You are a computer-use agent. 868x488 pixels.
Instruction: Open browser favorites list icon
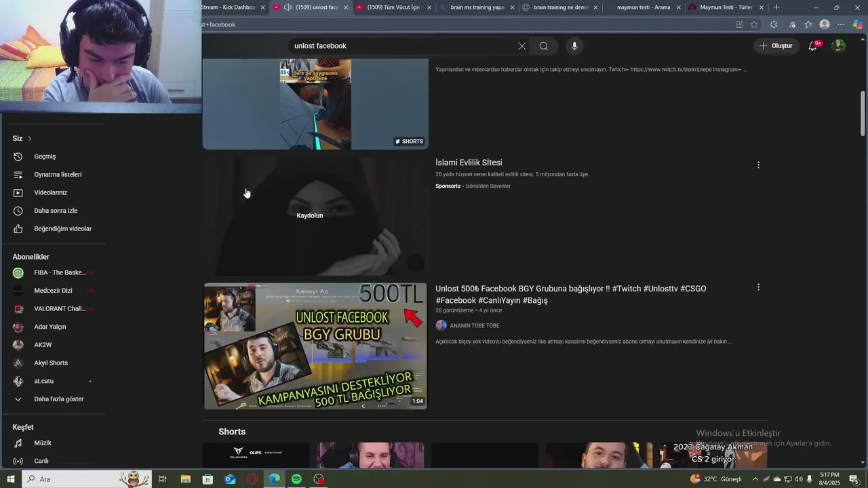point(808,24)
